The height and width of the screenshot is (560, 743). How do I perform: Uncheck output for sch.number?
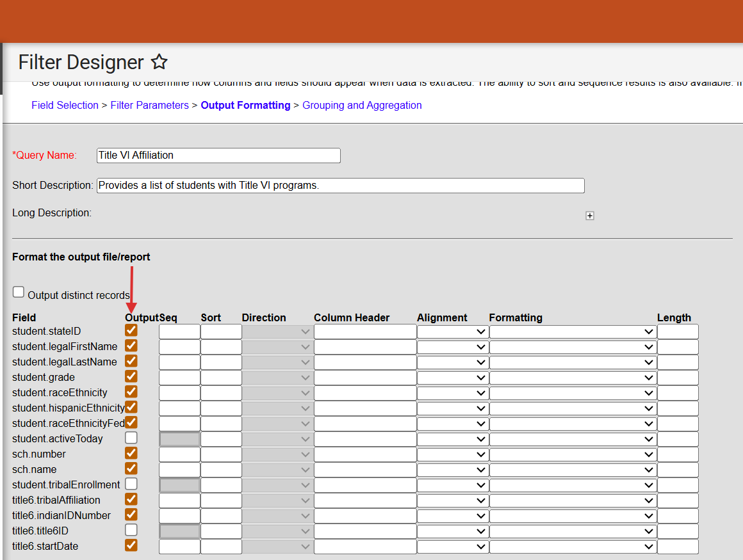(131, 453)
